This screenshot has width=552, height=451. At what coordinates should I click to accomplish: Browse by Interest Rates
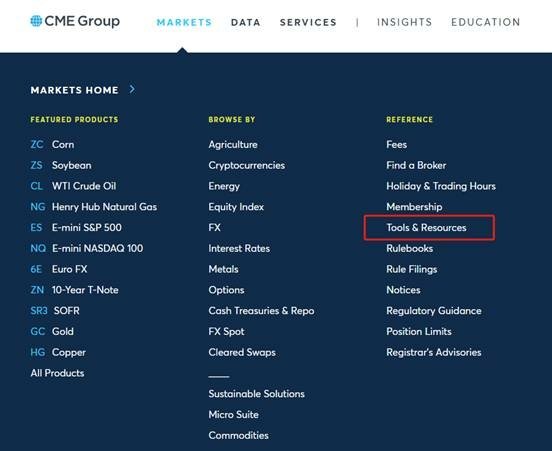(x=239, y=248)
